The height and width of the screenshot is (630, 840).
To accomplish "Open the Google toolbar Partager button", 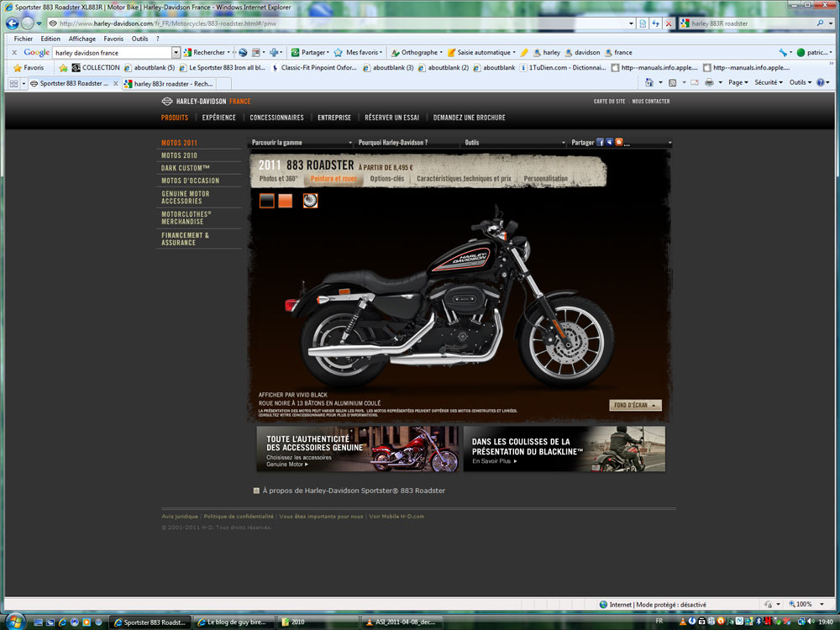I will click(310, 52).
